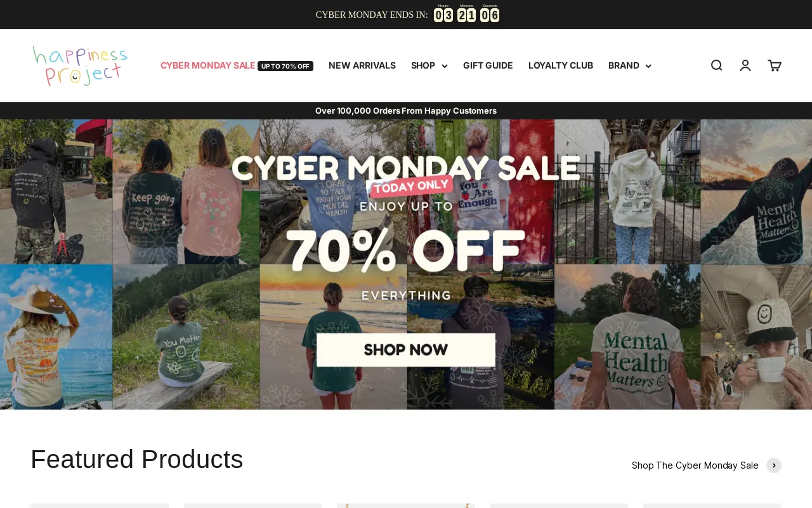Viewport: 812px width, 508px height.
Task: Click the UP TO 70% OFF badge
Action: click(285, 66)
